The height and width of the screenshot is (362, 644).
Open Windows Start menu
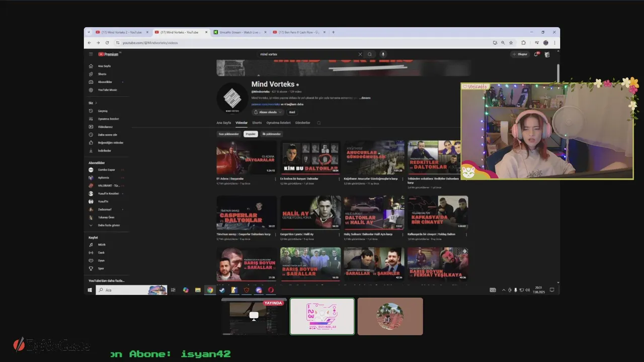(90, 290)
